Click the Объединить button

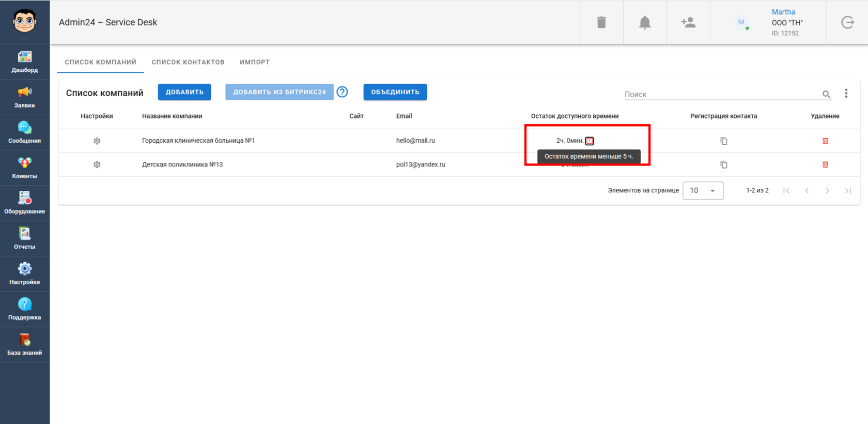click(395, 92)
